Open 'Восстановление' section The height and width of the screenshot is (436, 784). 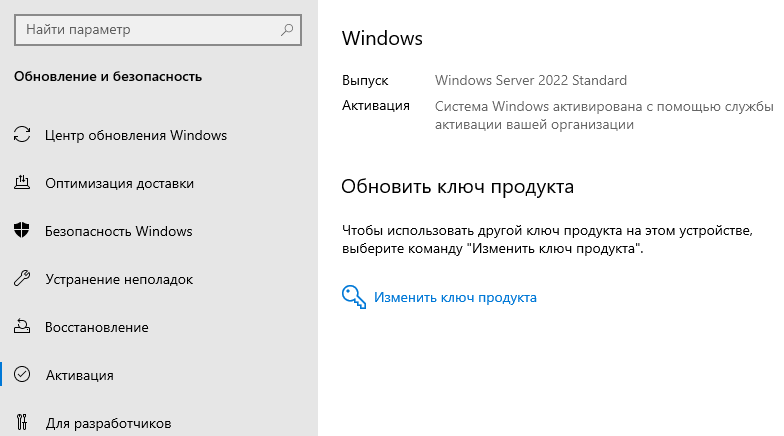coord(96,328)
